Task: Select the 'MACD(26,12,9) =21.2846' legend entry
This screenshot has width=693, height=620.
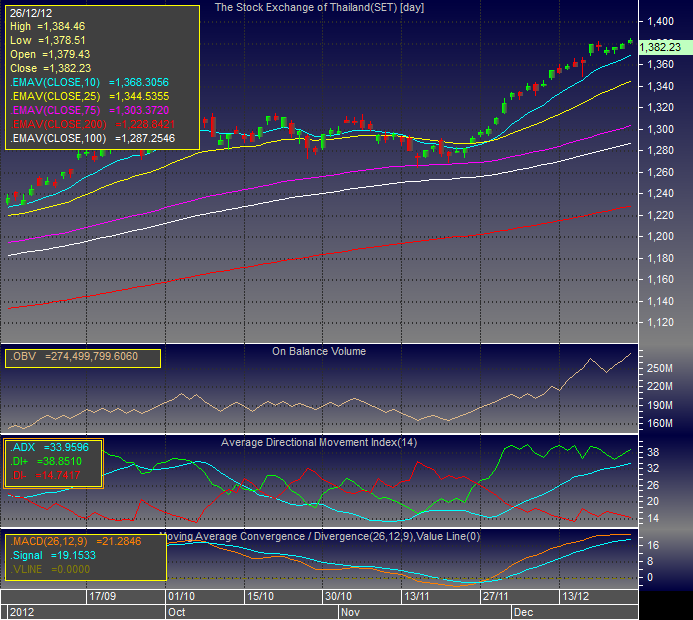Action: tap(76, 541)
